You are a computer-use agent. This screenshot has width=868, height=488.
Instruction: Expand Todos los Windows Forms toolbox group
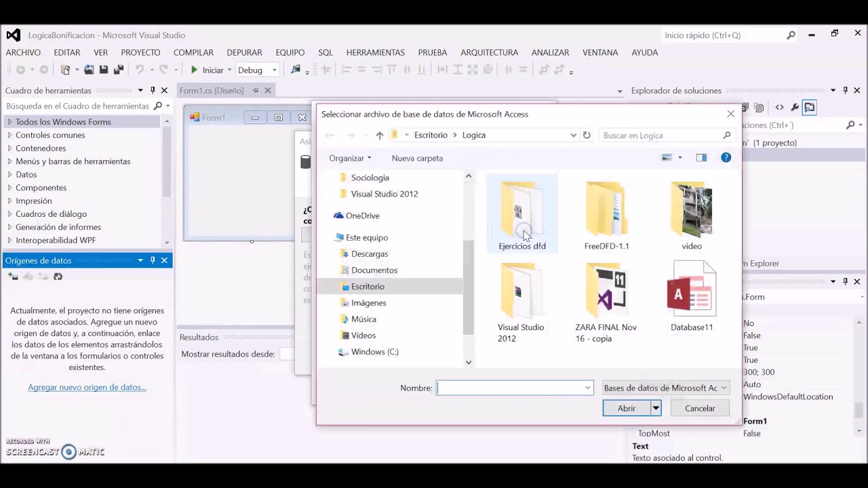pyautogui.click(x=9, y=122)
